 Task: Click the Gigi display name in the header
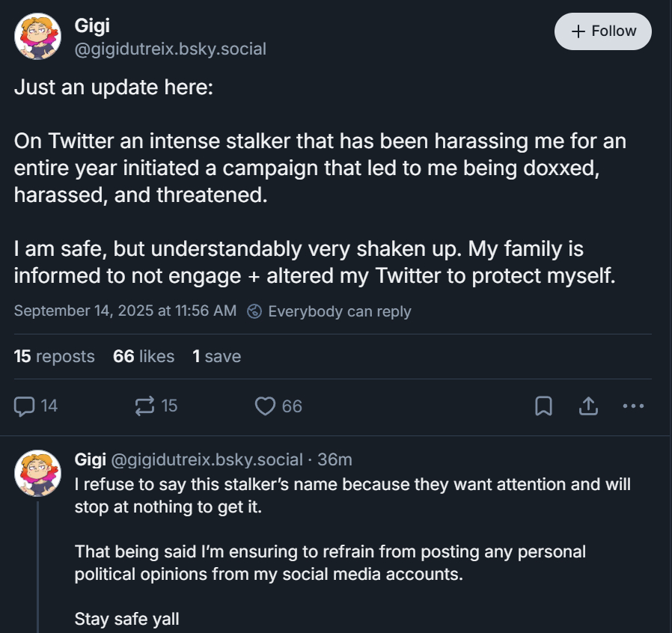point(92,26)
